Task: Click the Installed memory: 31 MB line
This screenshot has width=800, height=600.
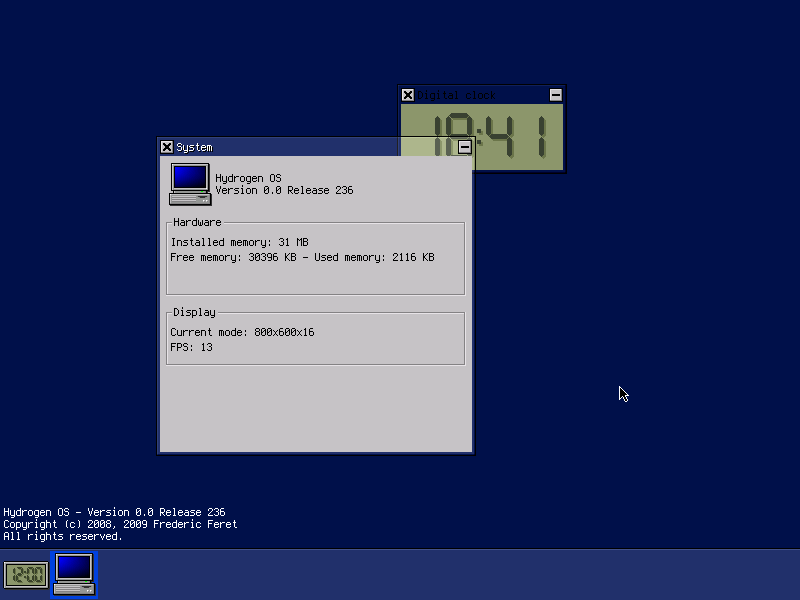Action: click(239, 242)
